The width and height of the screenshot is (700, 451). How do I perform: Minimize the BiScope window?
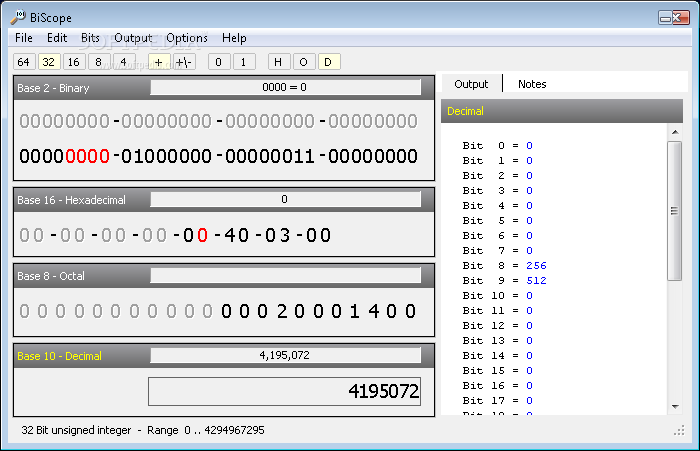[665, 18]
